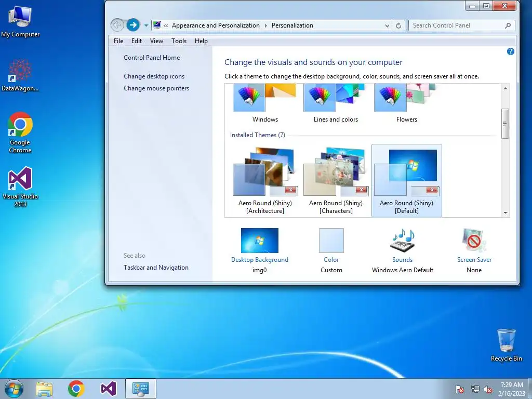Select Aero Round (Shiny) [Architecture] theme

point(265,180)
